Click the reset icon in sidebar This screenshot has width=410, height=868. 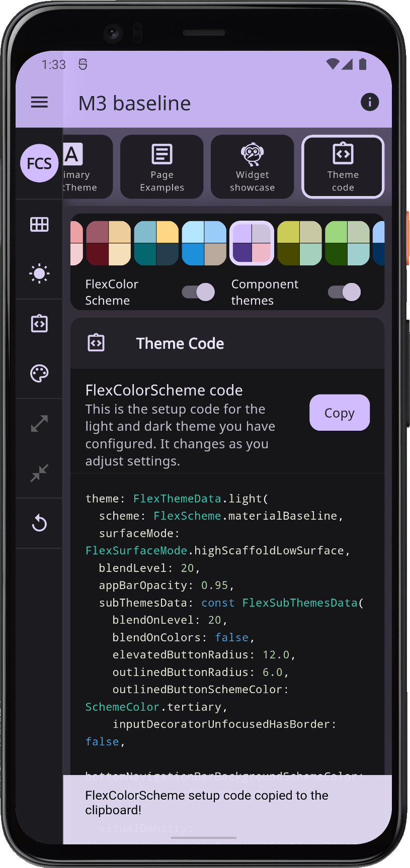coord(39,523)
